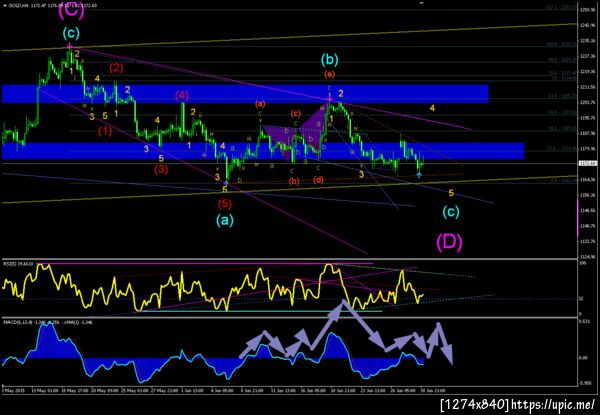Image resolution: width=600 pixels, height=415 pixels.
Task: Click the 1242.96 price axis value
Action: click(586, 26)
